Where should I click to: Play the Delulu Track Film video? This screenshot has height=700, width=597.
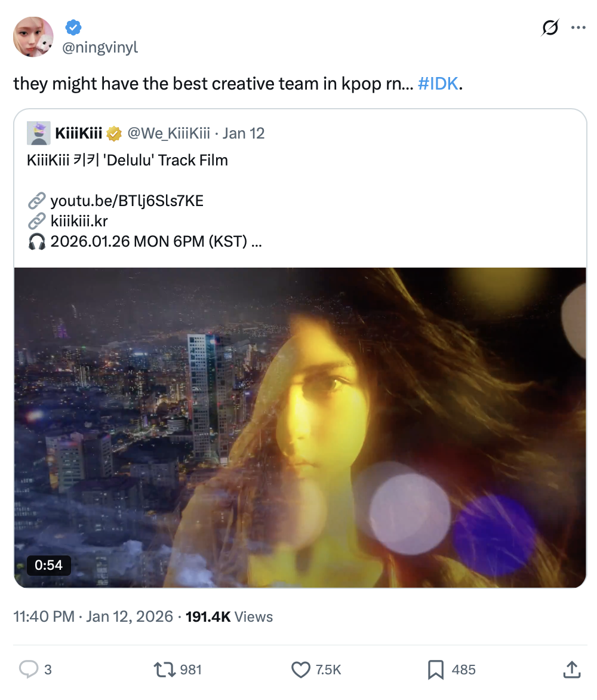[x=300, y=428]
